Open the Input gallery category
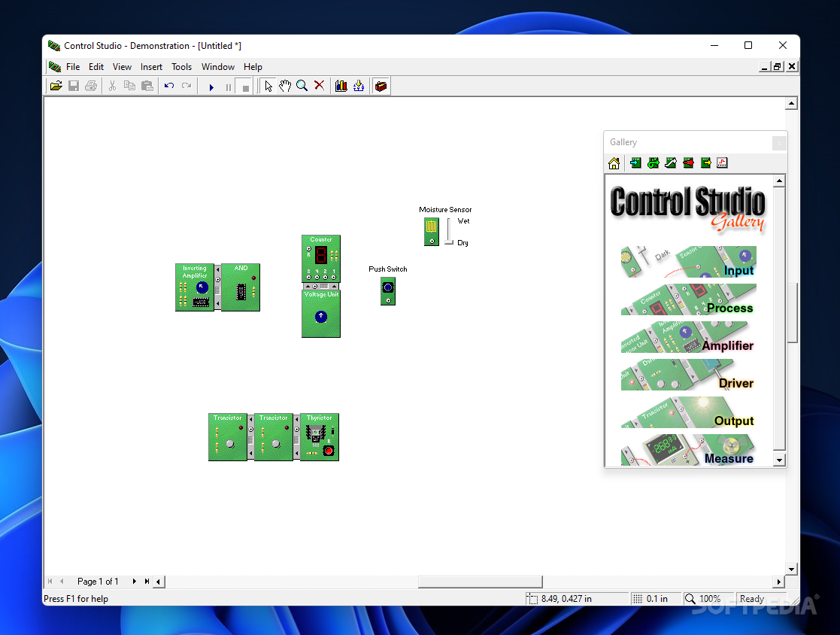The image size is (840, 635). [x=688, y=262]
